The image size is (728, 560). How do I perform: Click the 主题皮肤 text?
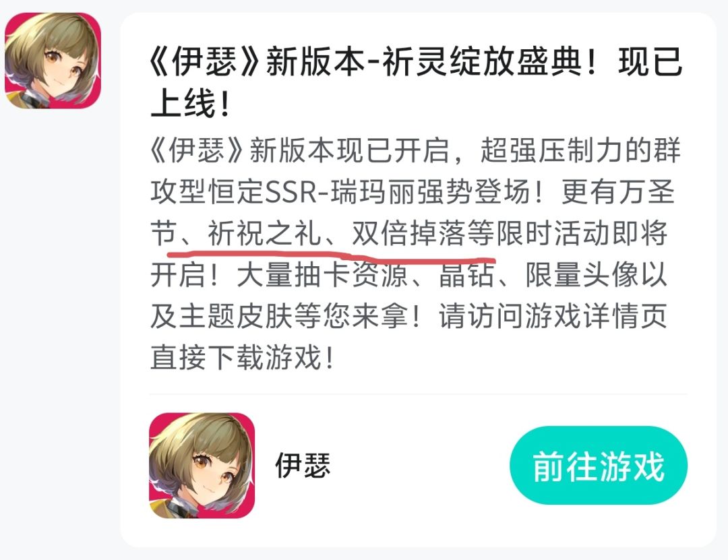[236, 316]
